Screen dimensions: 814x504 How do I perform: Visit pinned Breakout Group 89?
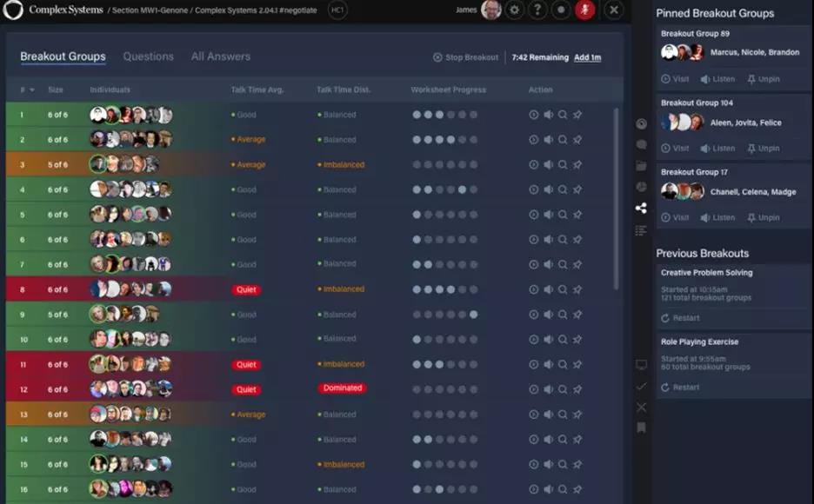(675, 79)
